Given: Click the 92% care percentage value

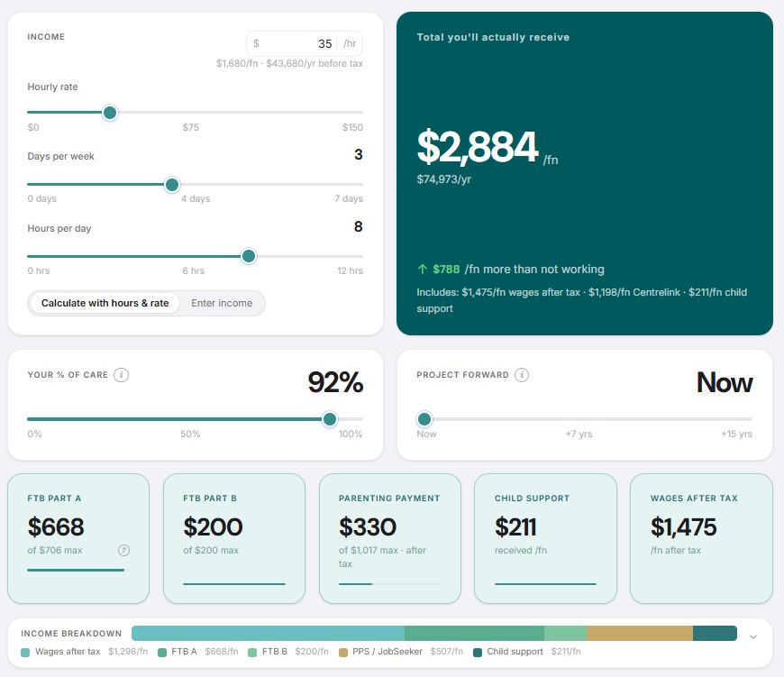Looking at the screenshot, I should click(x=335, y=382).
